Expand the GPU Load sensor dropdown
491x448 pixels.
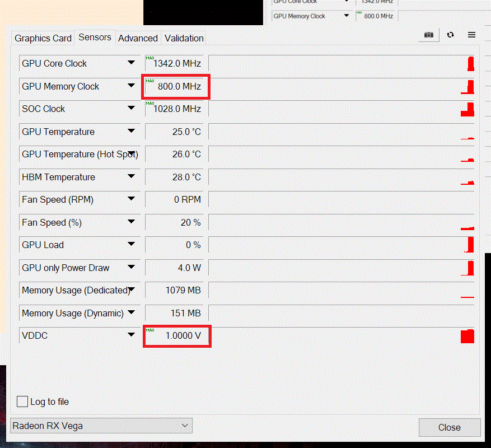[131, 244]
